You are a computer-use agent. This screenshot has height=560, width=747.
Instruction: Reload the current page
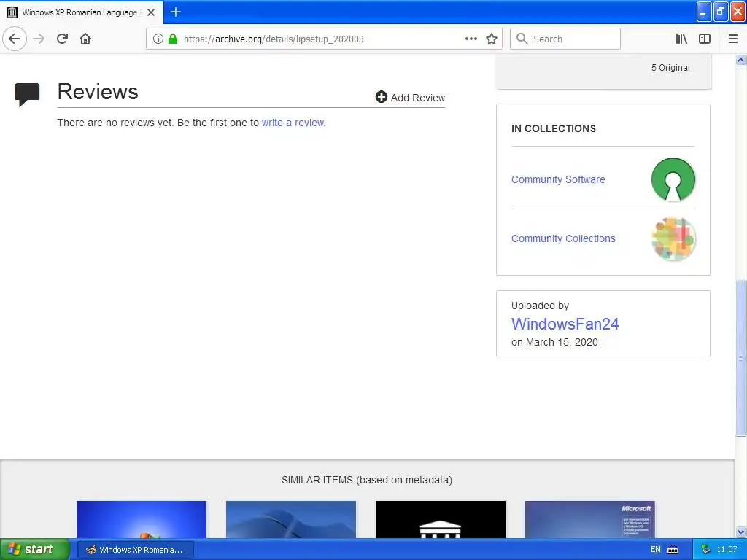(x=62, y=39)
